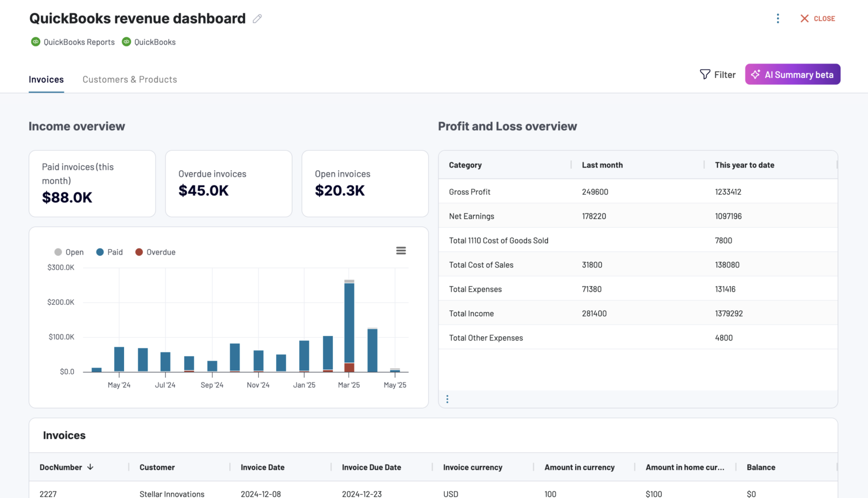Toggle the Open series in chart legend
This screenshot has height=498, width=868.
click(69, 252)
